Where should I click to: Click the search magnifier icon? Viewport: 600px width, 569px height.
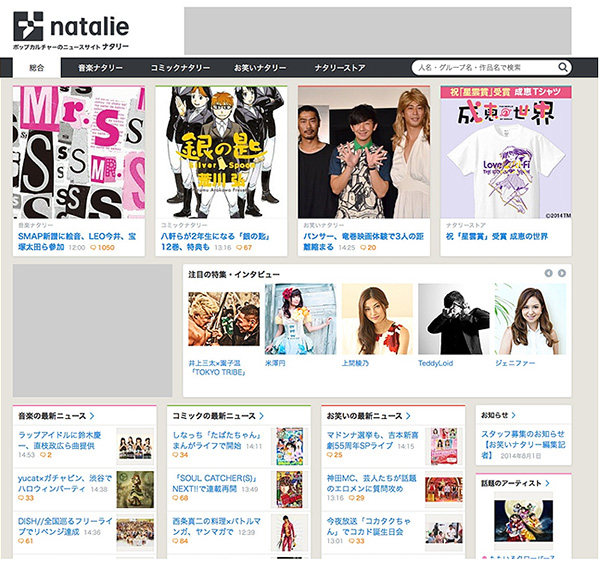pyautogui.click(x=562, y=67)
